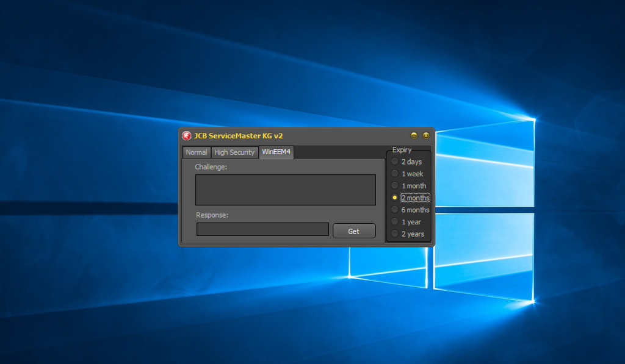This screenshot has width=625, height=364.
Task: Minimize the JCB ServiceMaster window
Action: pyautogui.click(x=414, y=135)
